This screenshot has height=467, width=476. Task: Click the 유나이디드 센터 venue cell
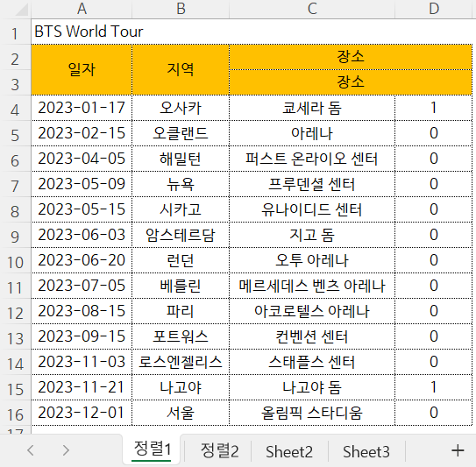[312, 209]
